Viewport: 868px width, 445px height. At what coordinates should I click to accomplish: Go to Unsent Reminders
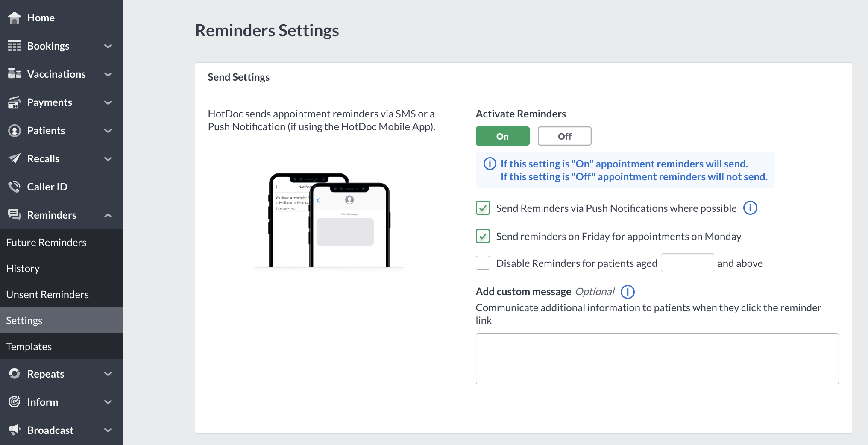[47, 294]
